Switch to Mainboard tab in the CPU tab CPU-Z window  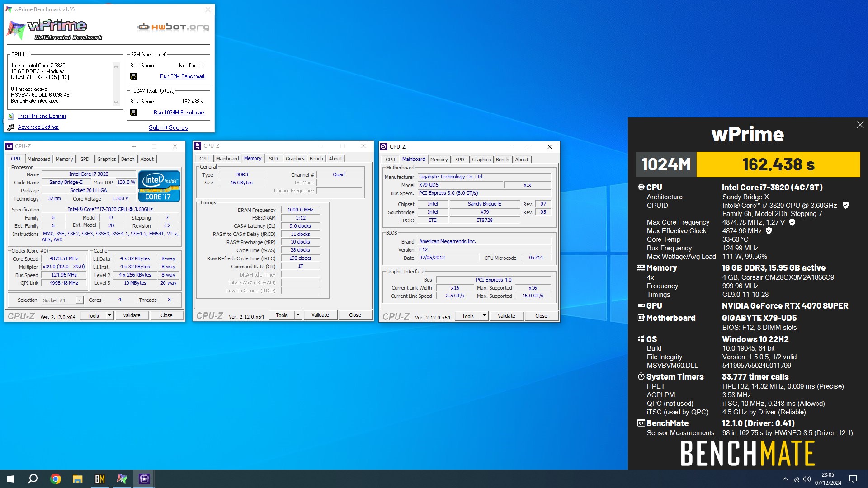(39, 159)
